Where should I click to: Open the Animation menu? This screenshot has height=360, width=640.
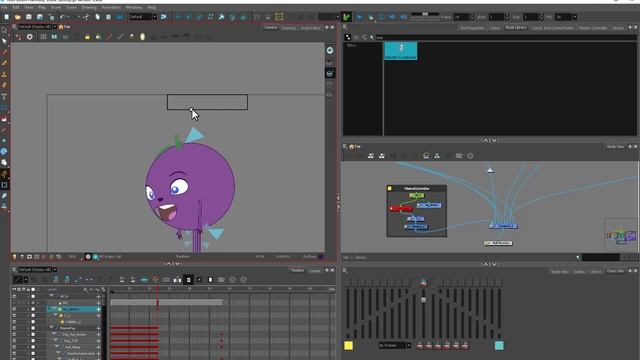[x=111, y=7]
